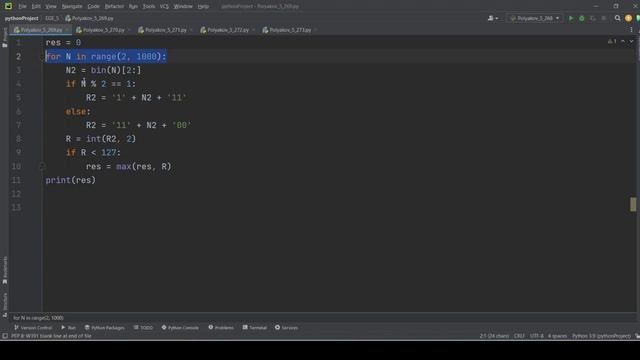
Task: Click the error stripe marker on scrollbar
Action: 633,204
